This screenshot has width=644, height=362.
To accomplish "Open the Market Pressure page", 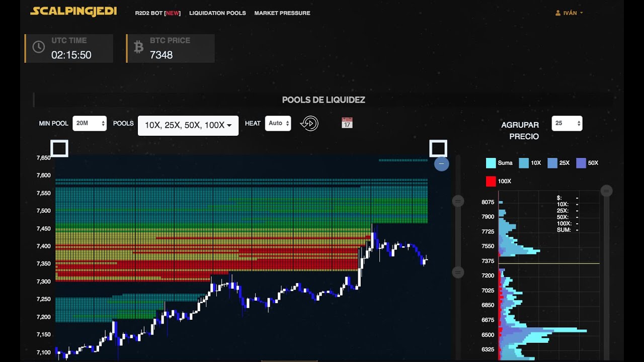I will pyautogui.click(x=282, y=13).
